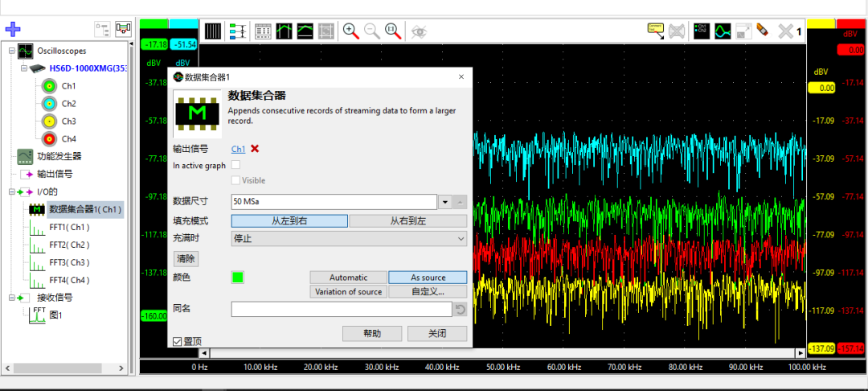
Task: Select FFT1( Ch1 ) in the tree
Action: tap(69, 227)
